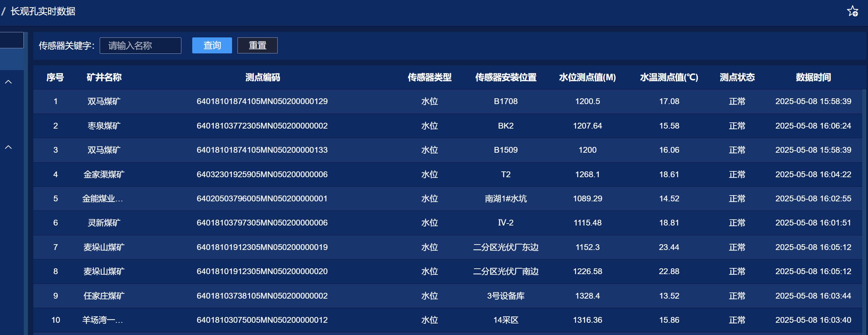The width and height of the screenshot is (868, 335).
Task: Click timestamp 2025-05-08 16:06:24
Action: [x=813, y=126]
